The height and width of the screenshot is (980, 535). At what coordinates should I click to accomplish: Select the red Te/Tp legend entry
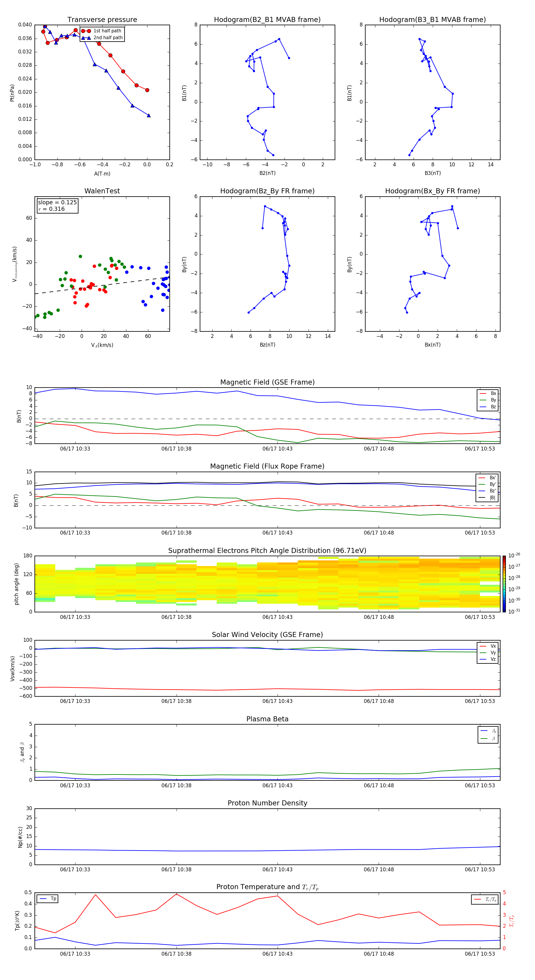point(485,899)
